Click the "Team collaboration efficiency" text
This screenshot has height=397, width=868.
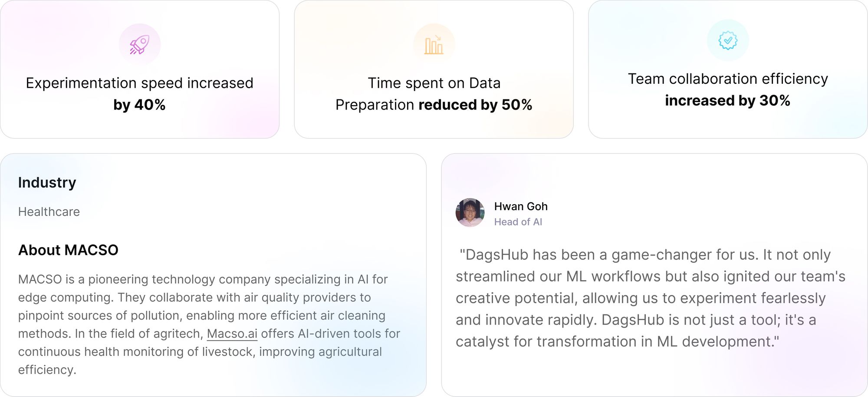[728, 79]
